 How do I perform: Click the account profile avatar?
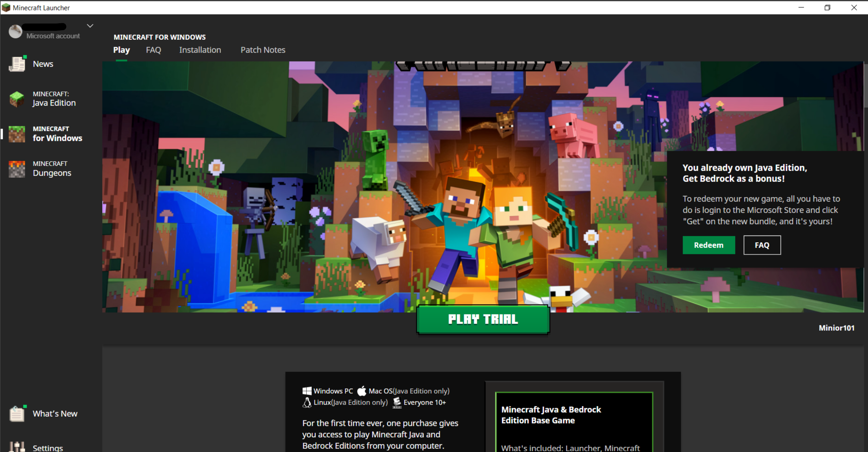tap(15, 31)
